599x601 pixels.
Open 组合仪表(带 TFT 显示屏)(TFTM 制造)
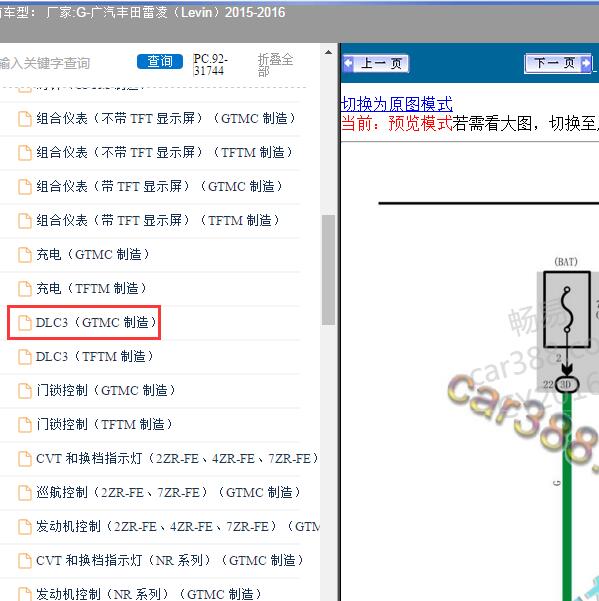point(158,220)
